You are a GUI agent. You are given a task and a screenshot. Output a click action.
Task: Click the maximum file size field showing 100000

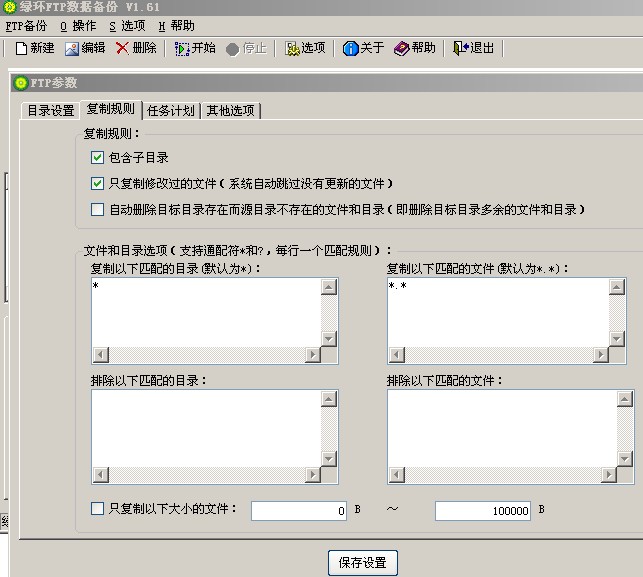[483, 511]
